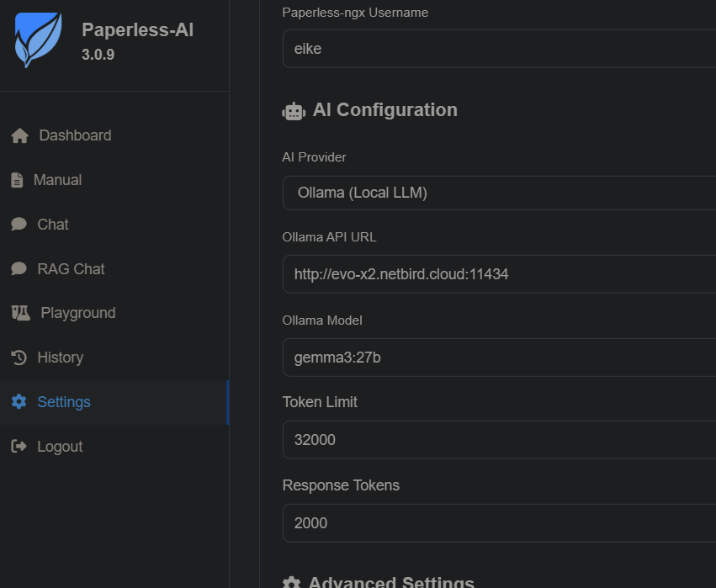The width and height of the screenshot is (716, 588).
Task: Click the AI Configuration heading text
Action: click(385, 110)
